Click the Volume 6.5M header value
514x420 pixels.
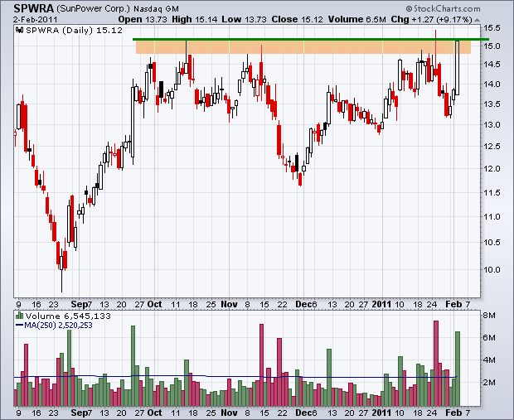tap(356, 19)
